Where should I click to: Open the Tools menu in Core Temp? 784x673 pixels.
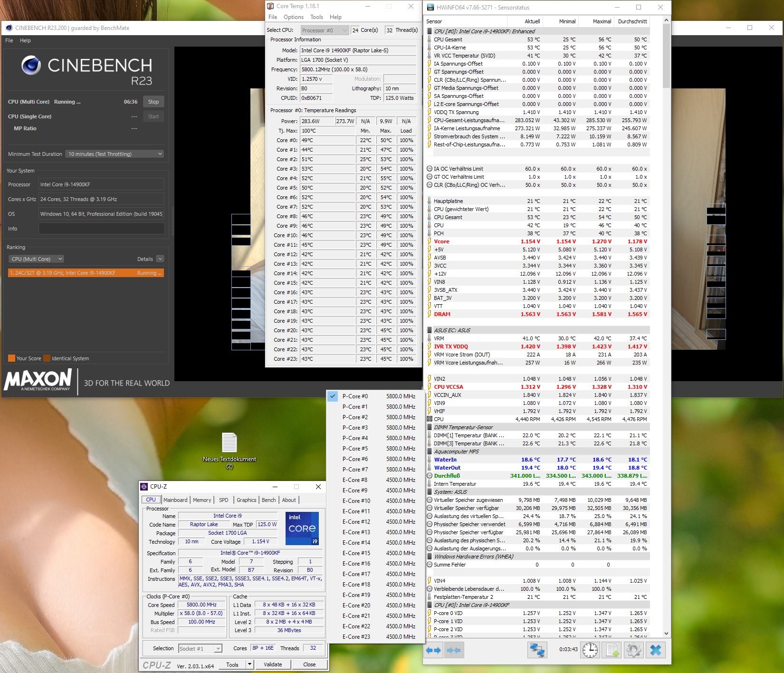pyautogui.click(x=317, y=17)
